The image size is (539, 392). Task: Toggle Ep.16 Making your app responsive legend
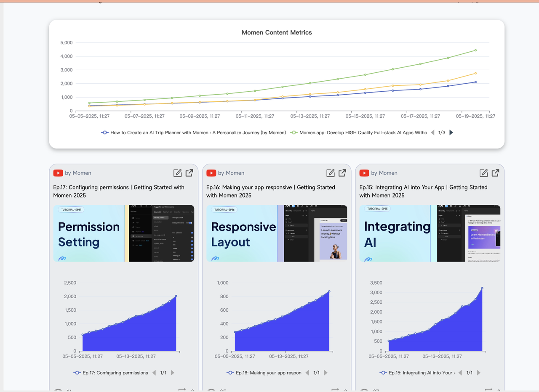point(264,373)
